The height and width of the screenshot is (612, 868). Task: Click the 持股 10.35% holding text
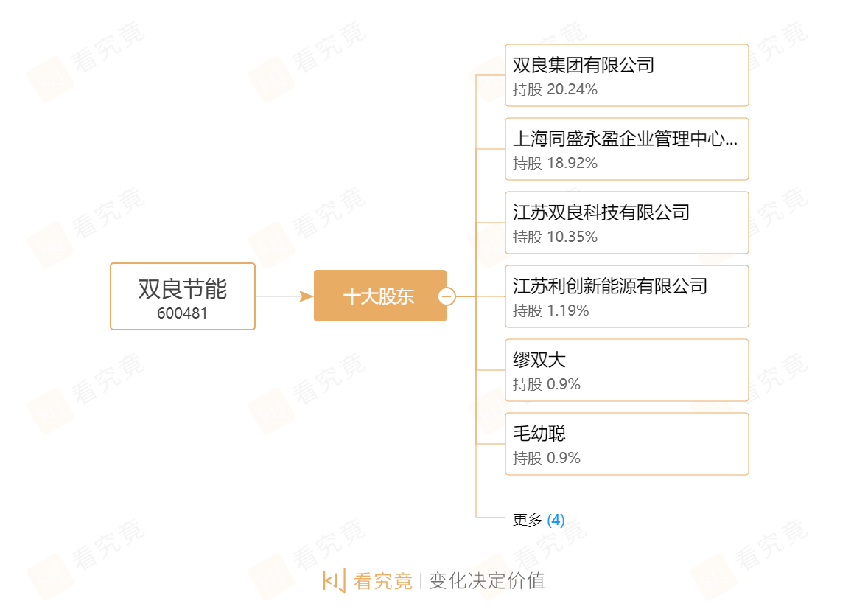click(x=555, y=237)
